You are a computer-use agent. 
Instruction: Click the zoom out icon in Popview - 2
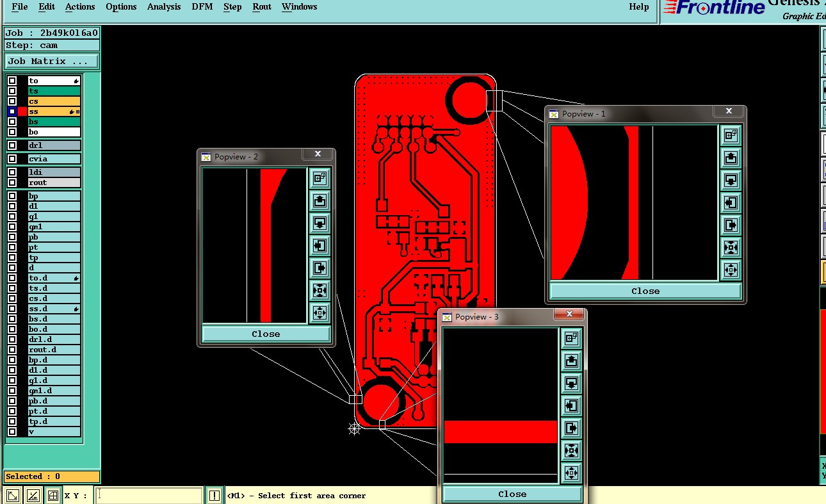[320, 312]
